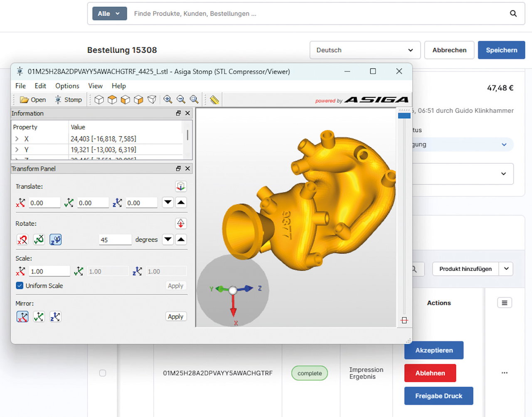This screenshot has height=417, width=532.
Task: Select the X rotation axis button
Action: (x=22, y=239)
